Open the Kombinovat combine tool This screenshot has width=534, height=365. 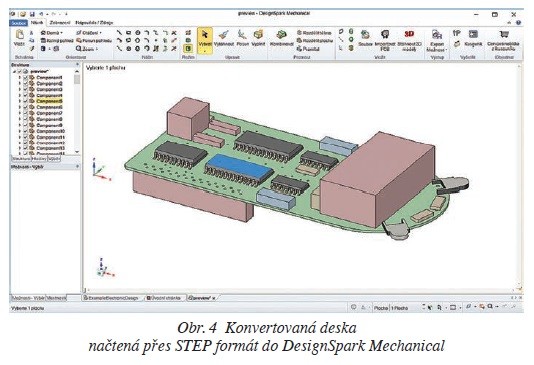[x=281, y=38]
